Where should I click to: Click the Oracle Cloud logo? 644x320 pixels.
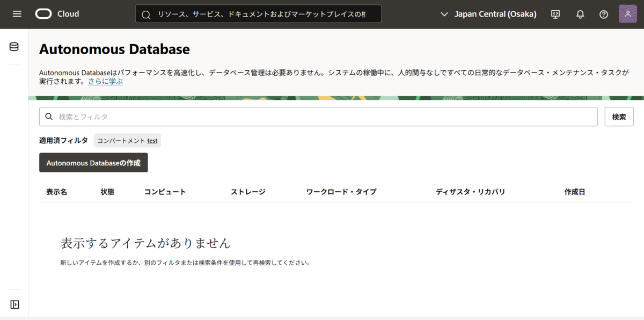(x=57, y=14)
